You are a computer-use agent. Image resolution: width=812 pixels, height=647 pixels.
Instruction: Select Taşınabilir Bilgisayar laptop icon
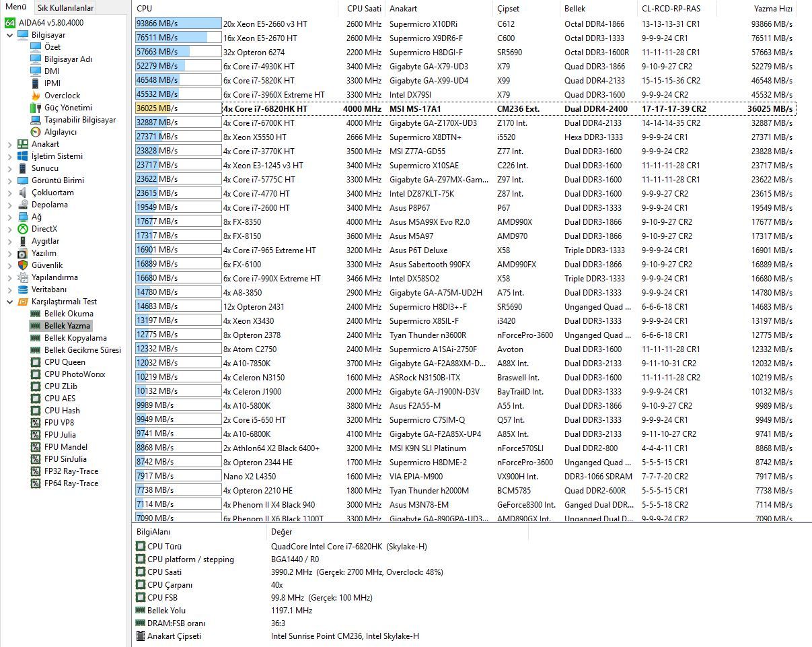tap(36, 120)
